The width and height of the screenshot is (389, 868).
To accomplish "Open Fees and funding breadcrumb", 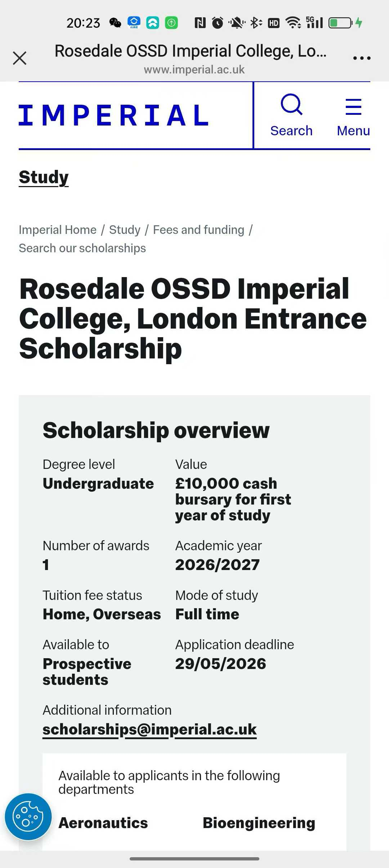I will click(198, 230).
